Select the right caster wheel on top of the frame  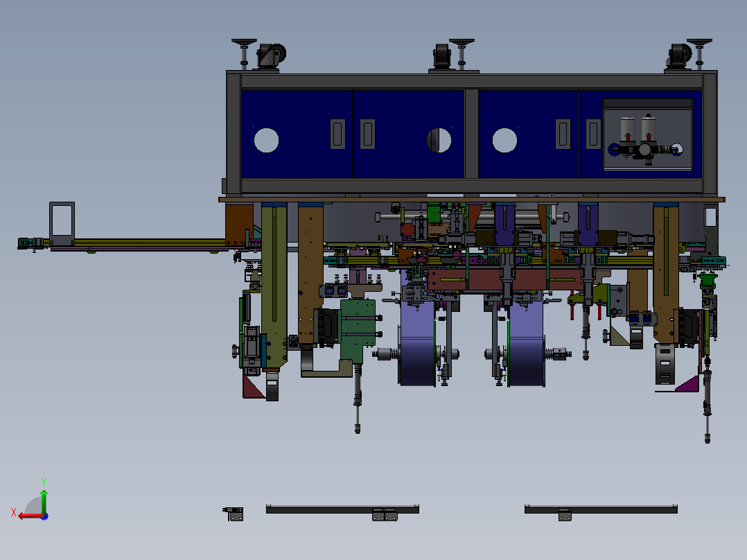tap(679, 56)
